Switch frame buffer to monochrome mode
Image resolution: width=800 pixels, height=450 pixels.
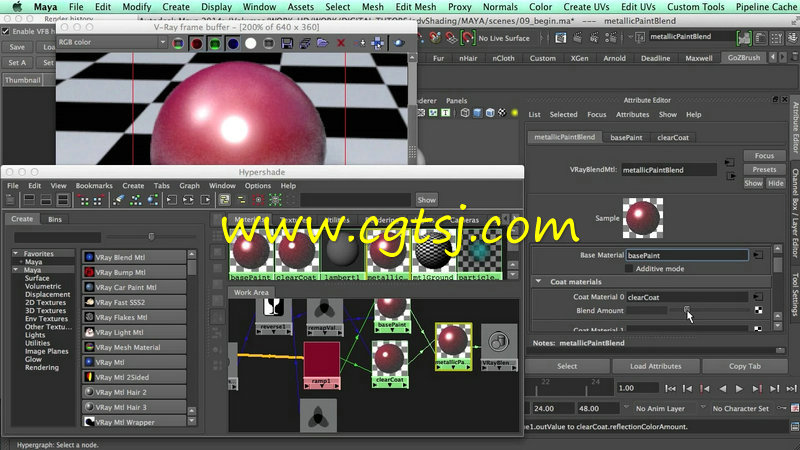pyautogui.click(x=268, y=43)
